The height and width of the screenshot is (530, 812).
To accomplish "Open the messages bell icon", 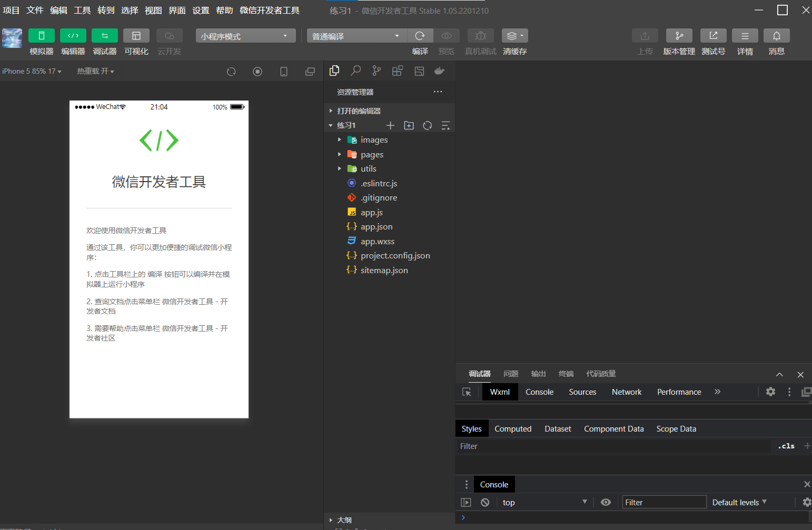I will click(x=777, y=35).
